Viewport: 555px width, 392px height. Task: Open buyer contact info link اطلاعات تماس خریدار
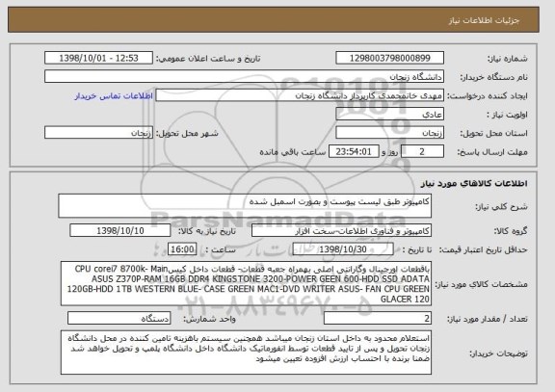tap(114, 96)
